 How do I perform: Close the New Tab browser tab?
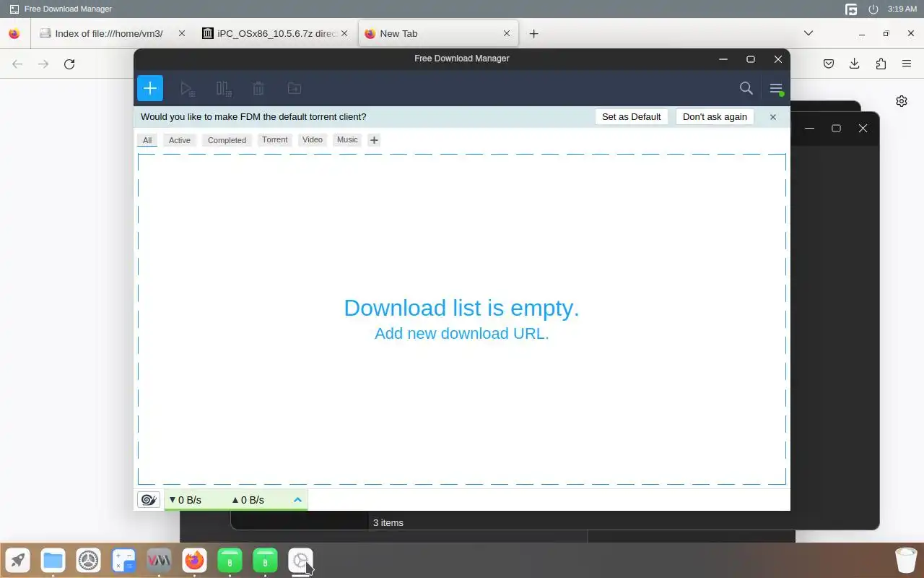click(507, 33)
